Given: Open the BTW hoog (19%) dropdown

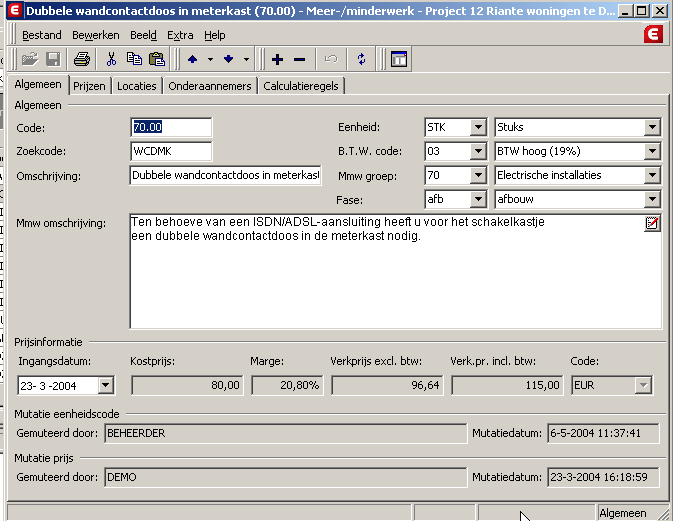Looking at the screenshot, I should [x=652, y=151].
